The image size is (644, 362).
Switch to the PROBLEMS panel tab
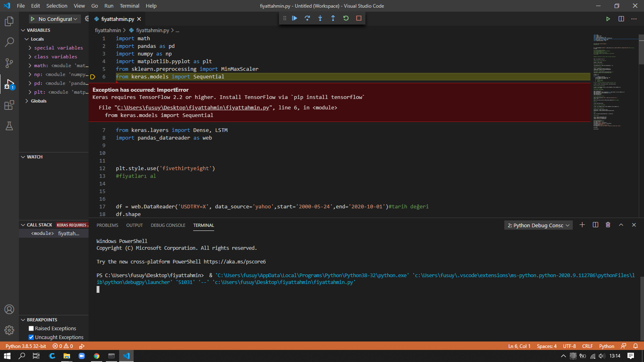(x=107, y=225)
